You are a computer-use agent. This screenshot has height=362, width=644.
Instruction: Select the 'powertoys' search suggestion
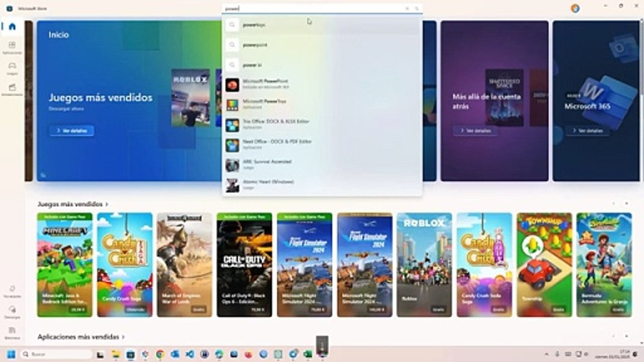tap(322, 25)
